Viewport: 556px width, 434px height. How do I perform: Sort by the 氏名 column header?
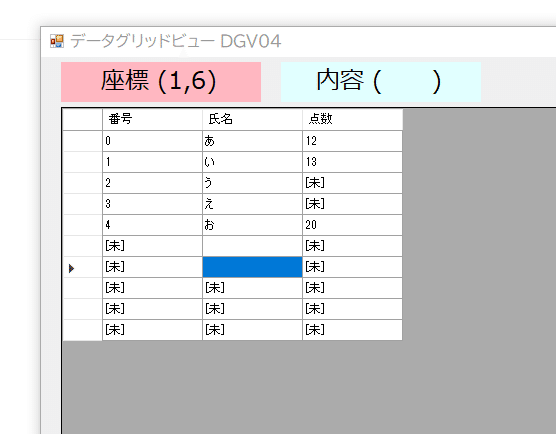tap(252, 119)
